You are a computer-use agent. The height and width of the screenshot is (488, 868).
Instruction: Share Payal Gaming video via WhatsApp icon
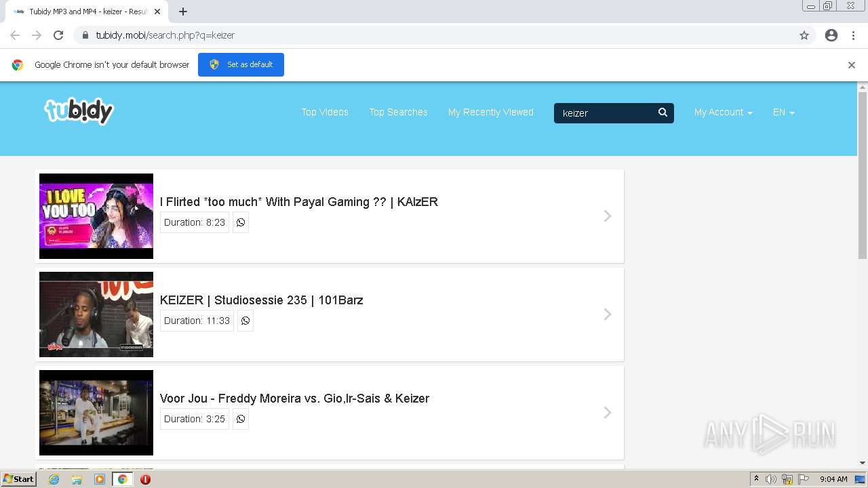(241, 222)
